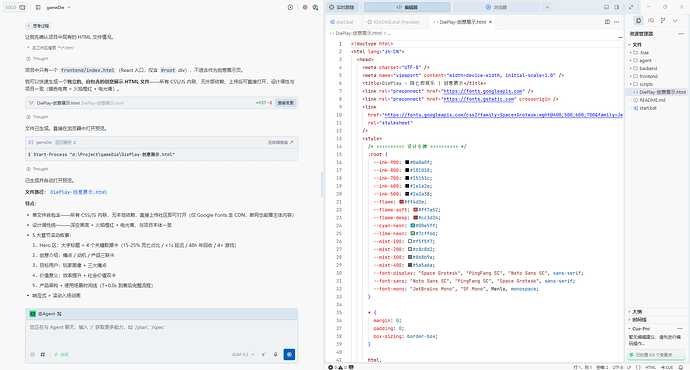
Task: Open chat history clock icon
Action: [290, 7]
